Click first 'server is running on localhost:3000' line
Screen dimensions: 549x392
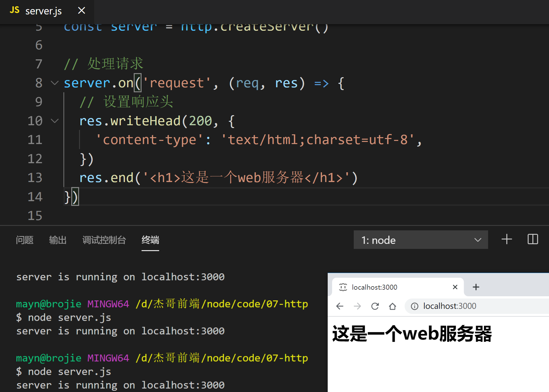120,277
